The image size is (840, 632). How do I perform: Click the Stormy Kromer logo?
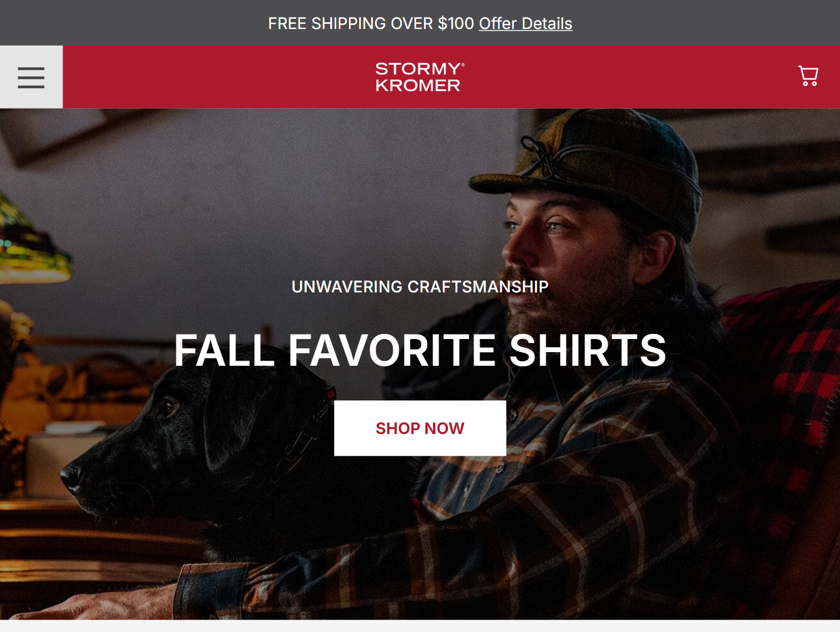(420, 77)
